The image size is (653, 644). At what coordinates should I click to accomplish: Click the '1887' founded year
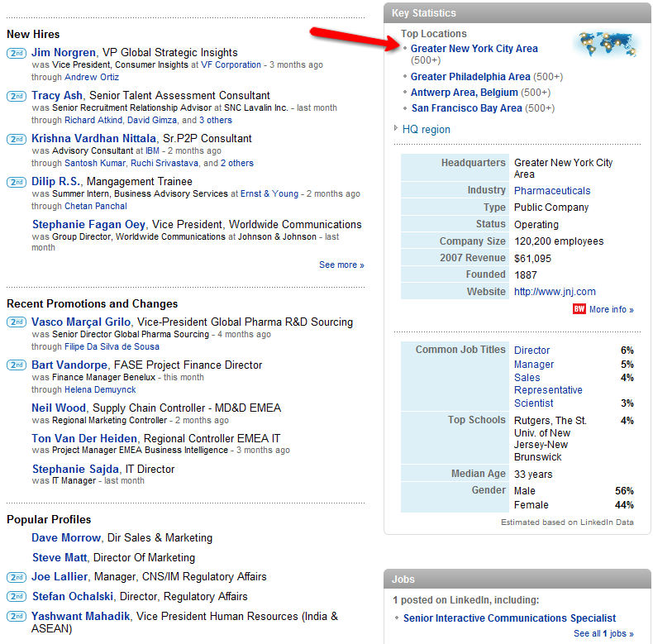pyautogui.click(x=525, y=275)
